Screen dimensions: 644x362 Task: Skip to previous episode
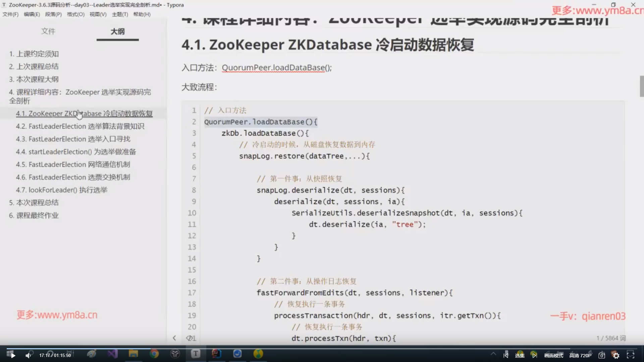tap(506, 355)
